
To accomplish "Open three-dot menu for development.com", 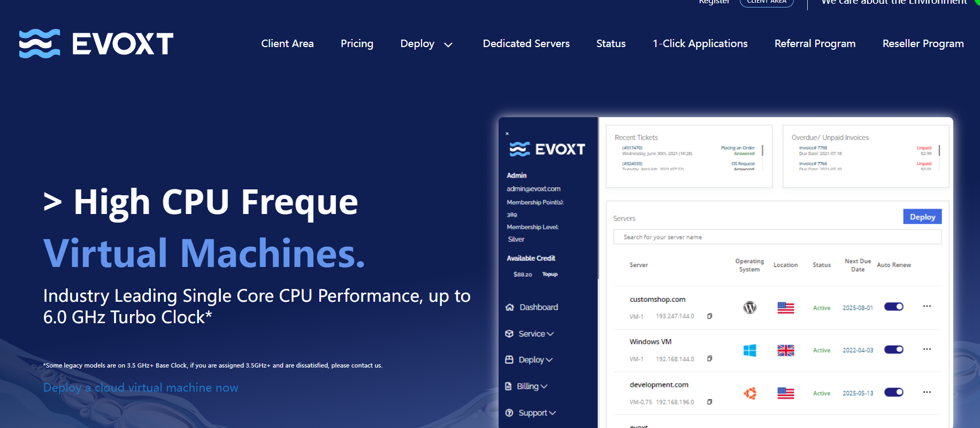I will click(927, 392).
